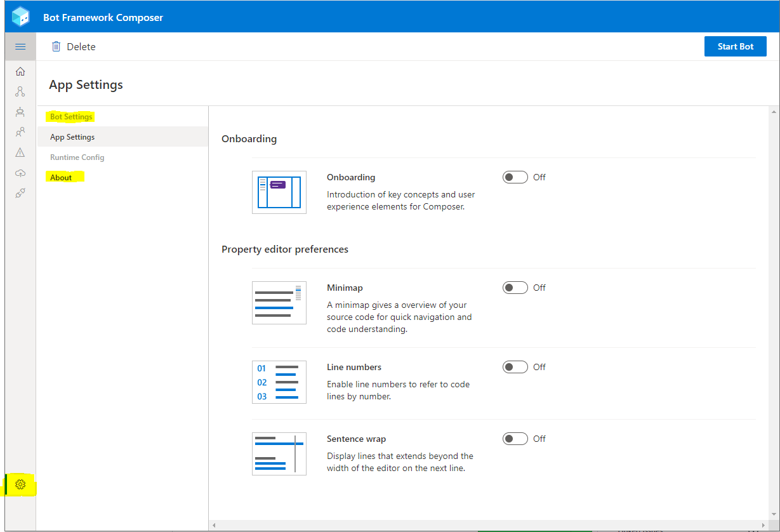Click the 'Line numbers' setting label
Screen dimensions: 780x532
354,367
